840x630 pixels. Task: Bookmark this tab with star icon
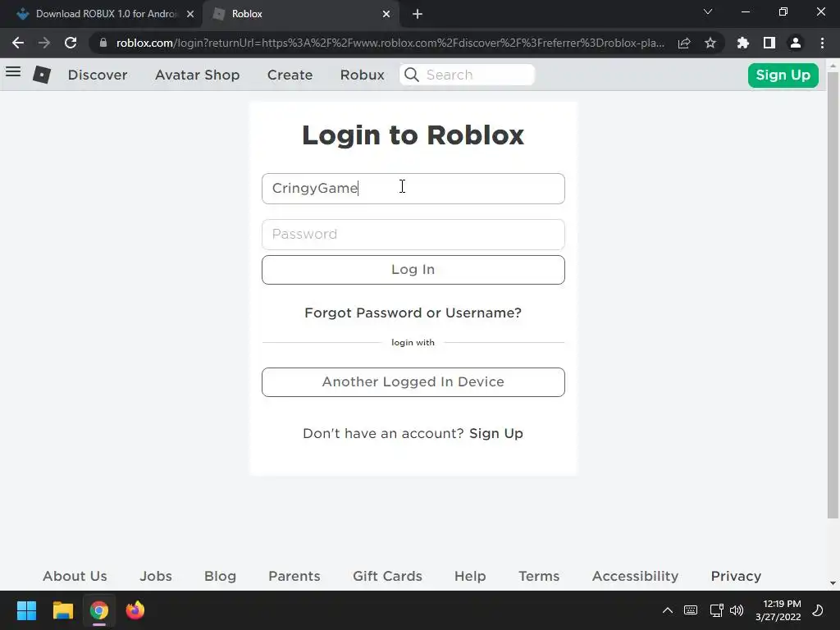pos(710,43)
